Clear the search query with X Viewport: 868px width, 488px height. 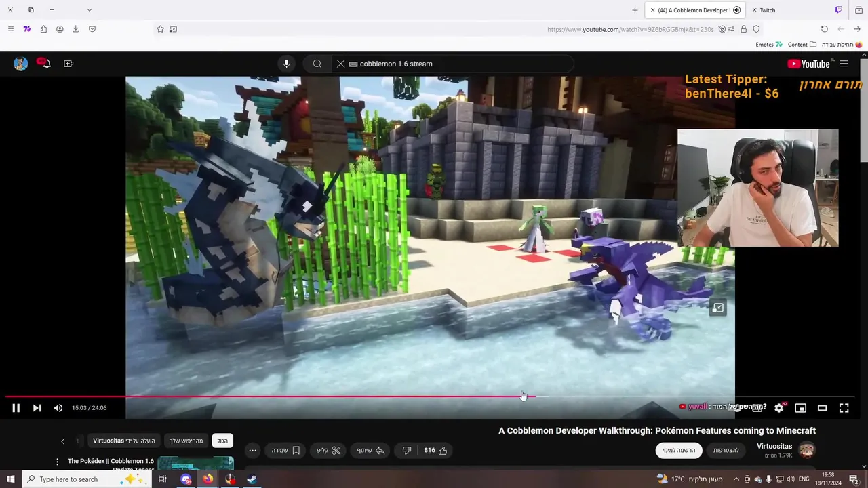click(x=341, y=64)
